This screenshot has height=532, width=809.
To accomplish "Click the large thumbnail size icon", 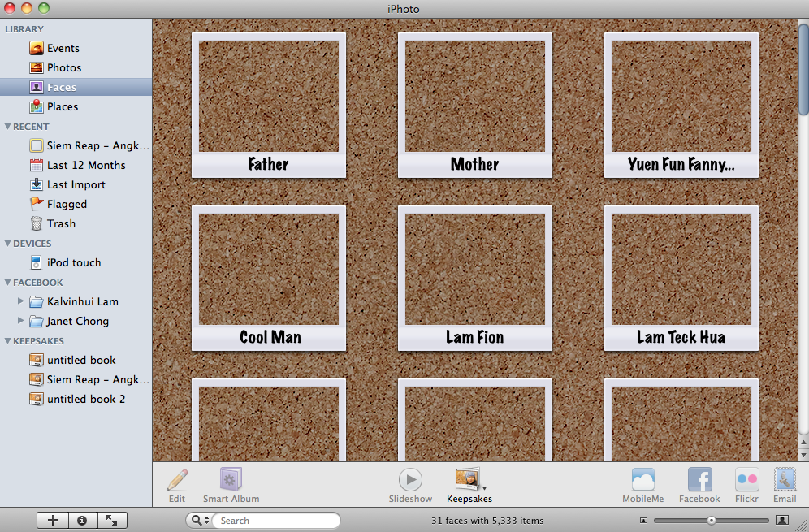I will pos(782,520).
